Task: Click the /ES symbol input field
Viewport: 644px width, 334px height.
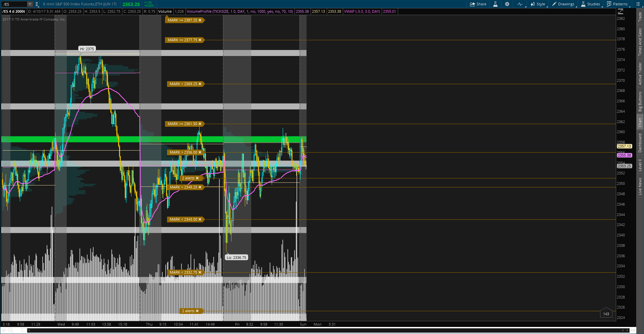Action: [14, 4]
